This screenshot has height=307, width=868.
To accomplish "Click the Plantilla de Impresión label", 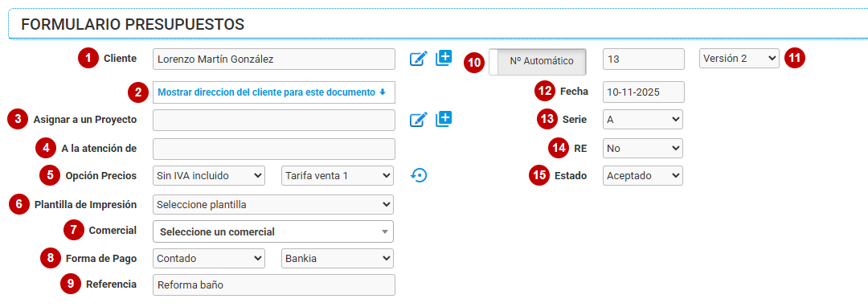I will click(x=85, y=204).
